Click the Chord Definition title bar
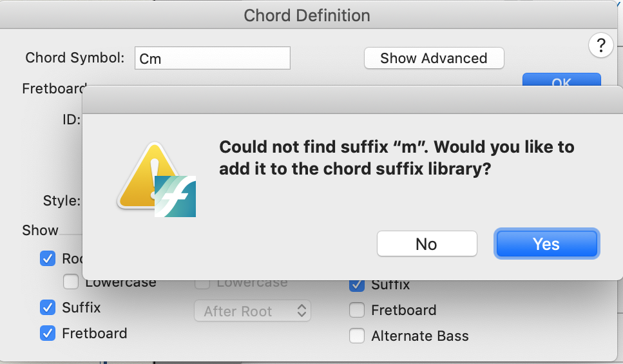Screen dimensions: 623x364 click(307, 15)
